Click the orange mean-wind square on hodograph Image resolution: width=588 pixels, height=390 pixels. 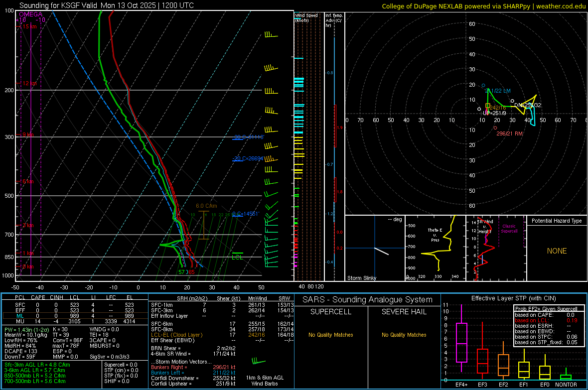click(488, 106)
